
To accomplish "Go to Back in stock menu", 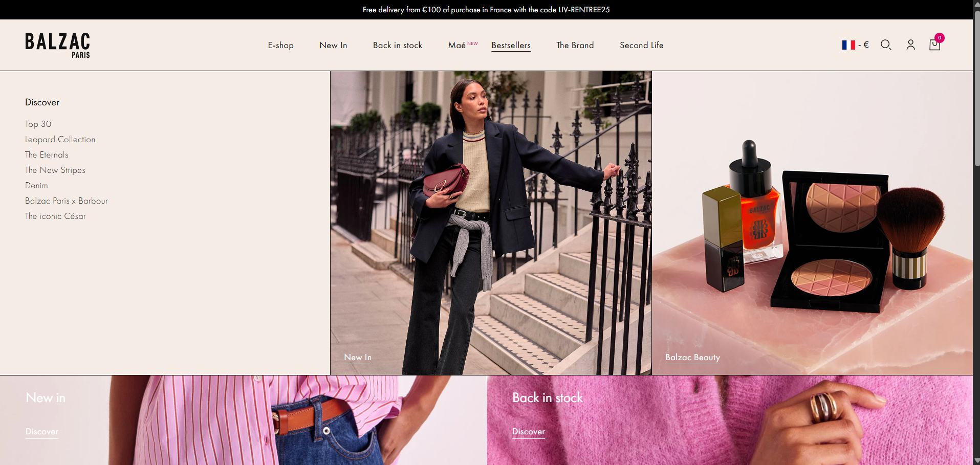I will (398, 45).
